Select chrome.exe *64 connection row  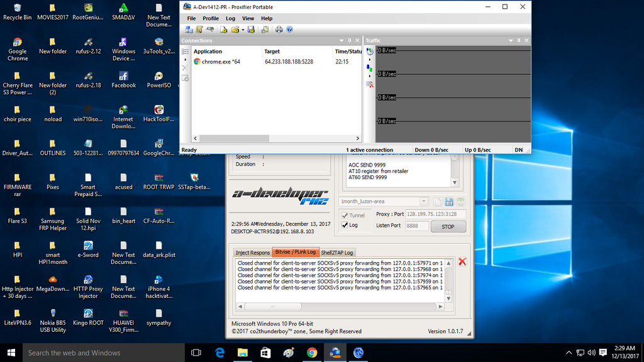point(277,62)
